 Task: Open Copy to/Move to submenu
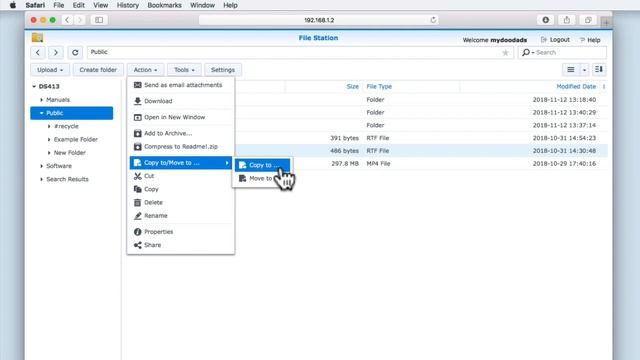tap(180, 163)
